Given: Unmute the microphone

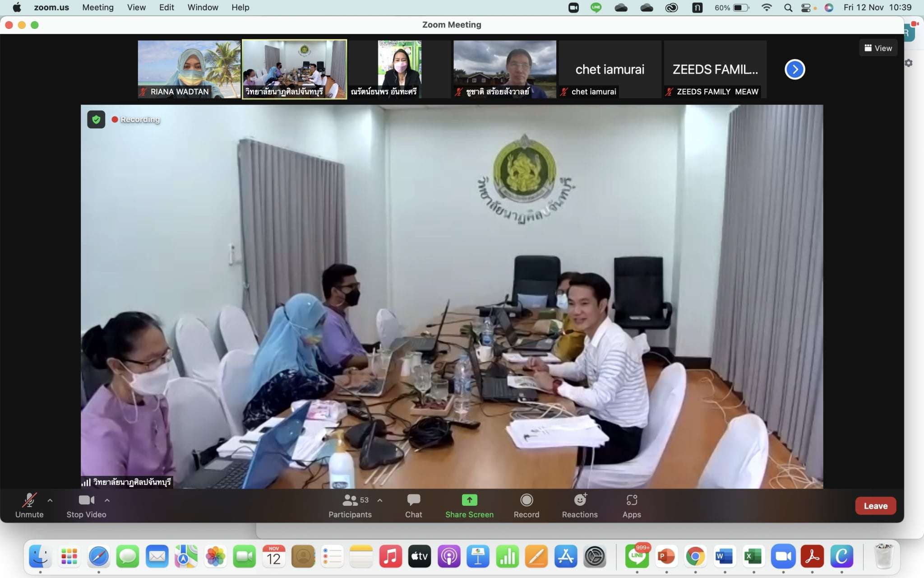Looking at the screenshot, I should tap(29, 500).
